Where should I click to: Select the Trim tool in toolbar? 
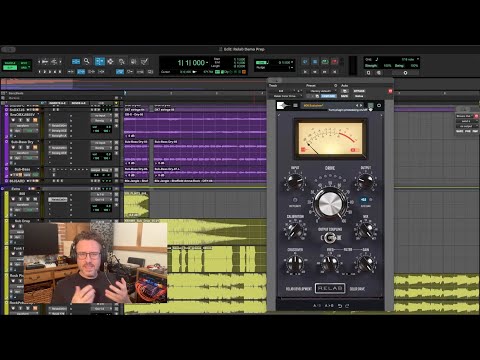pyautogui.click(x=100, y=61)
